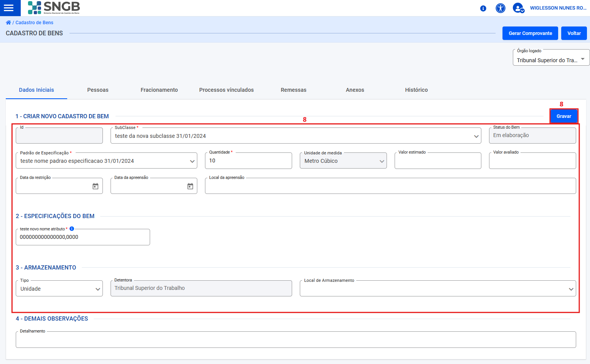Click heading 4 - DEMAIS OBSERVAÇÕES
Screen dimensions: 590x364
pyautogui.click(x=52, y=319)
